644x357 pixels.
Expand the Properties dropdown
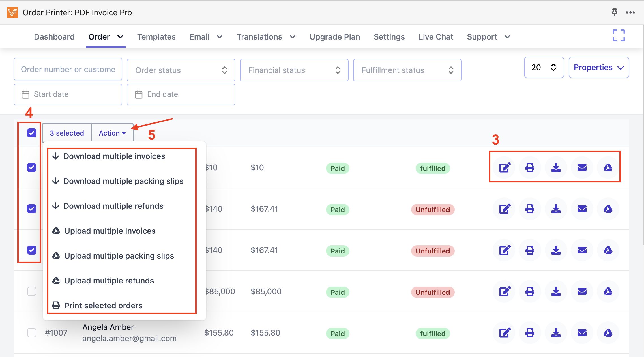(598, 67)
